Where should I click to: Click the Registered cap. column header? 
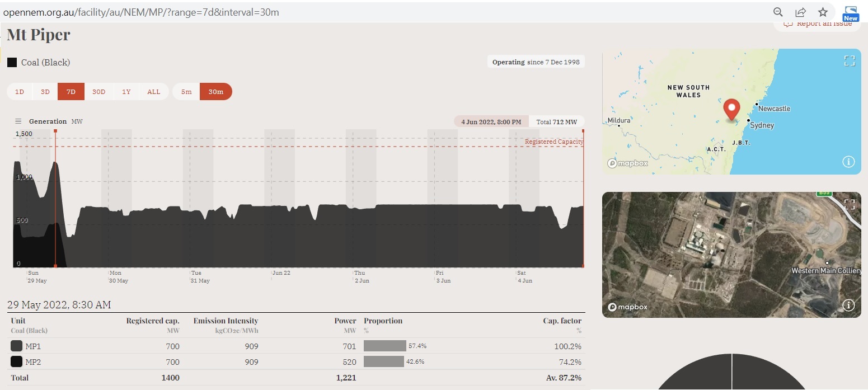pyautogui.click(x=153, y=321)
